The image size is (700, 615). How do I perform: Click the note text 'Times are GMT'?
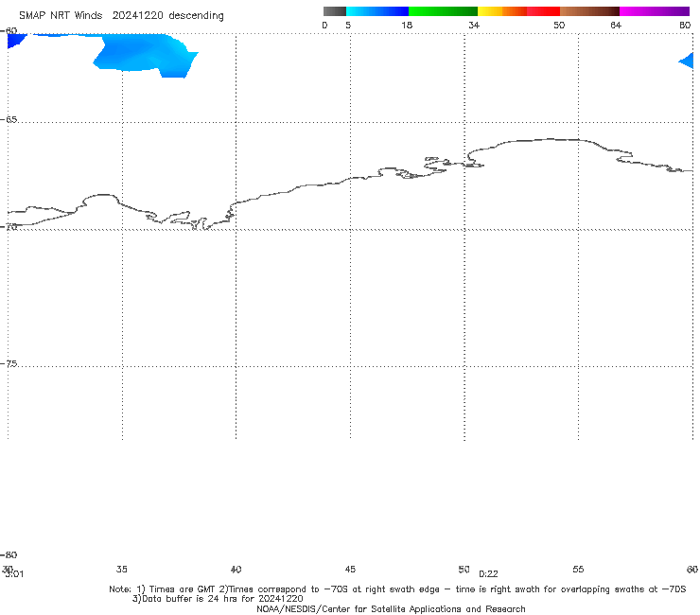point(183,589)
